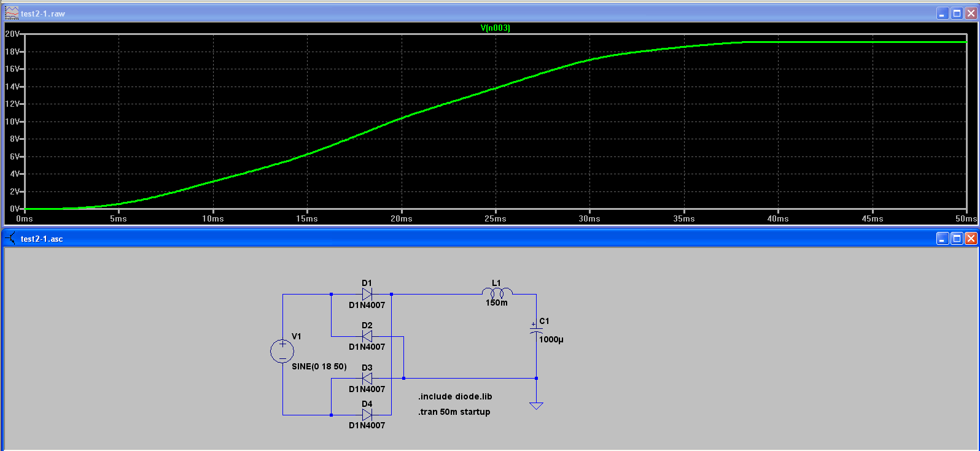Click the 150m inductor value label
The width and height of the screenshot is (980, 451).
point(497,303)
